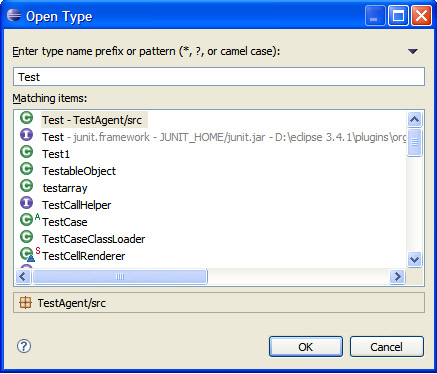Minimize the Open Type dialog
The width and height of the screenshot is (437, 374).
click(375, 16)
